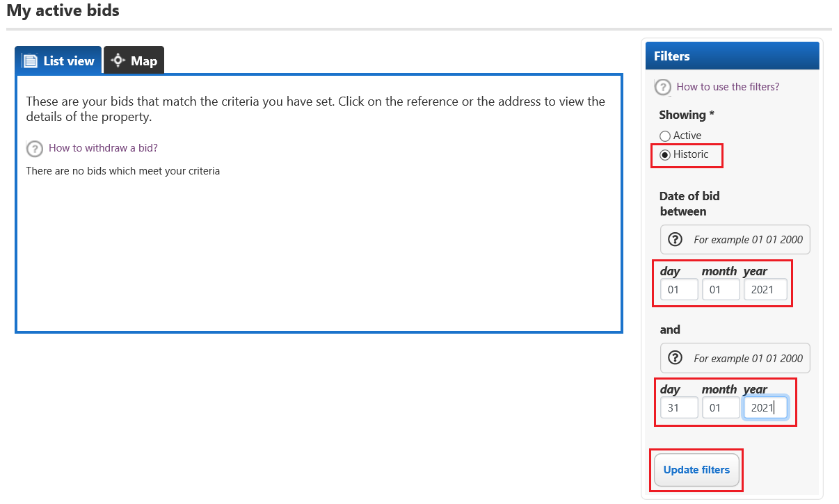Click the Filters panel header
Image resolution: width=839 pixels, height=504 pixels.
pos(733,56)
